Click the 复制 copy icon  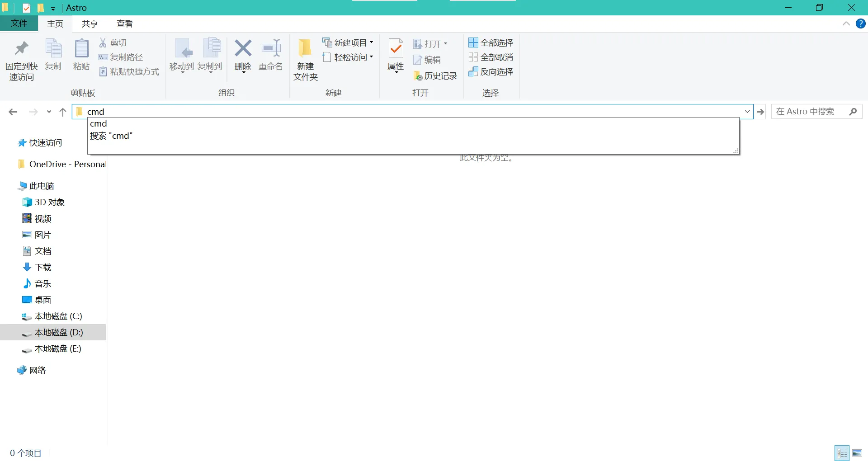click(53, 48)
